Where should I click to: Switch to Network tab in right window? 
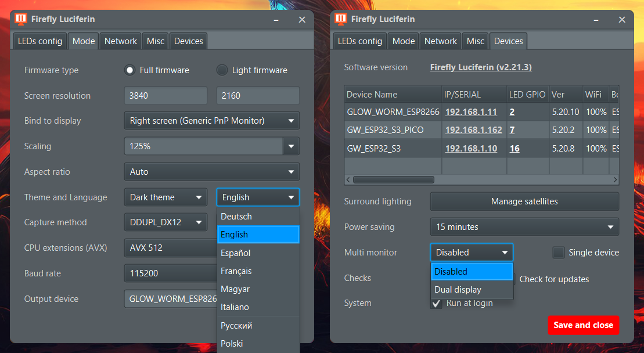440,41
